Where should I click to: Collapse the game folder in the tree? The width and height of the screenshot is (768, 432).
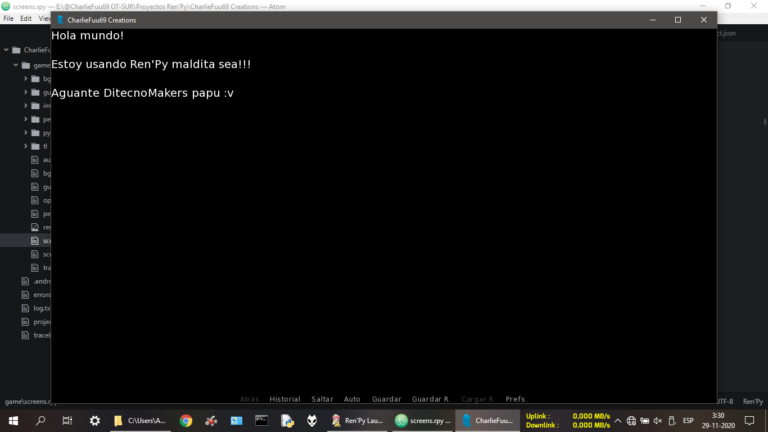tap(16, 65)
